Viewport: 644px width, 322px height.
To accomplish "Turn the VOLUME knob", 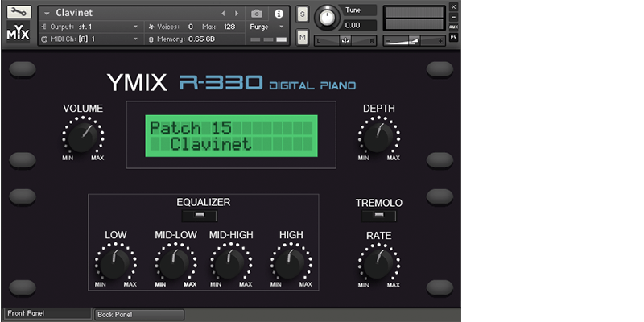I will pyautogui.click(x=83, y=138).
